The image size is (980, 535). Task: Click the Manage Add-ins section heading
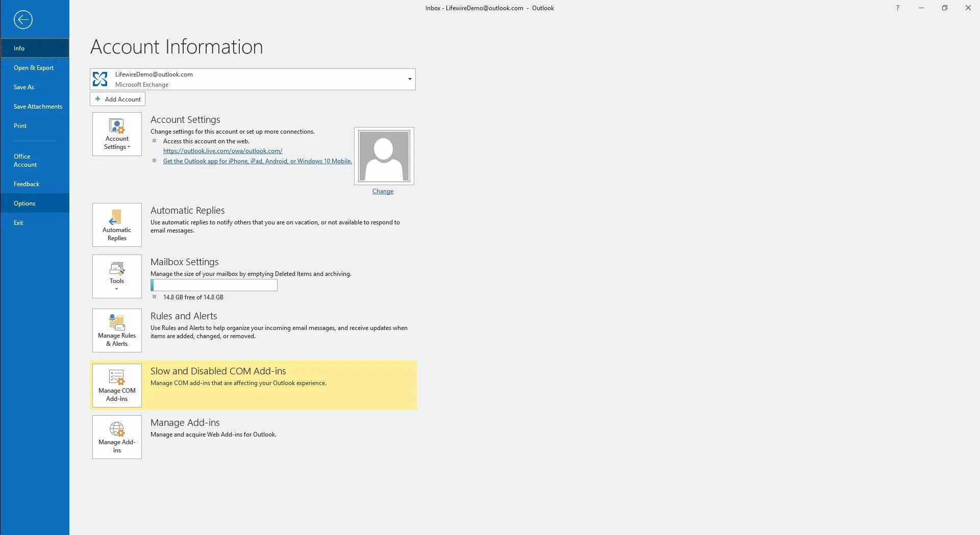click(185, 423)
